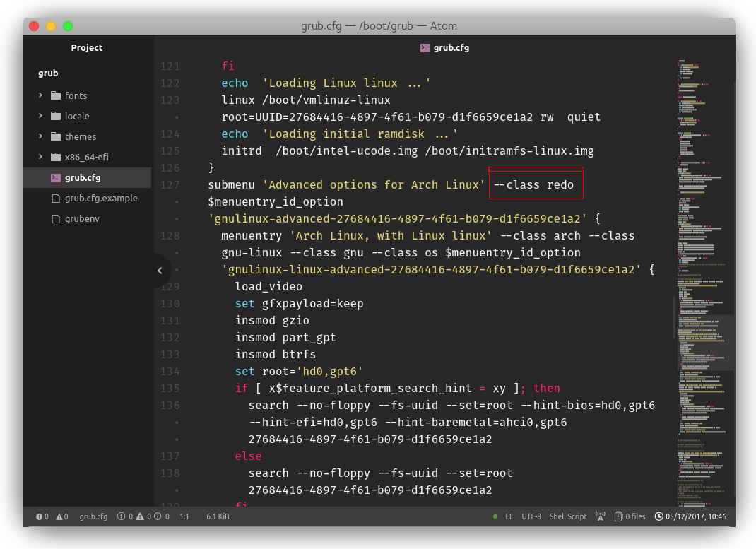The image size is (756, 549).
Task: Click the grubenv file icon
Action: 56,219
